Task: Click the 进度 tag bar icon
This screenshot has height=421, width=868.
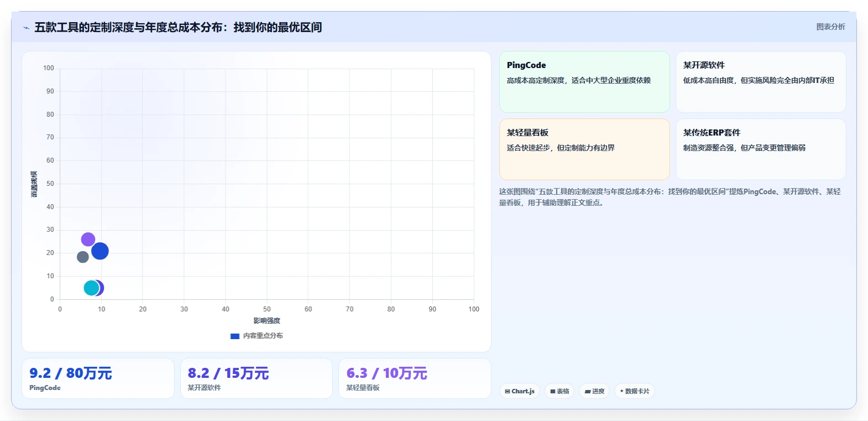Action: 588,391
